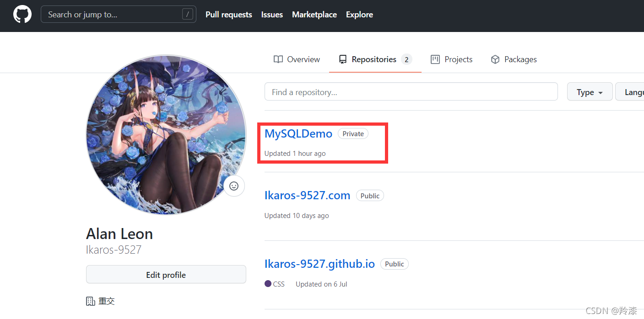This screenshot has width=644, height=319.
Task: Expand the Language filter dropdown
Action: pos(630,92)
